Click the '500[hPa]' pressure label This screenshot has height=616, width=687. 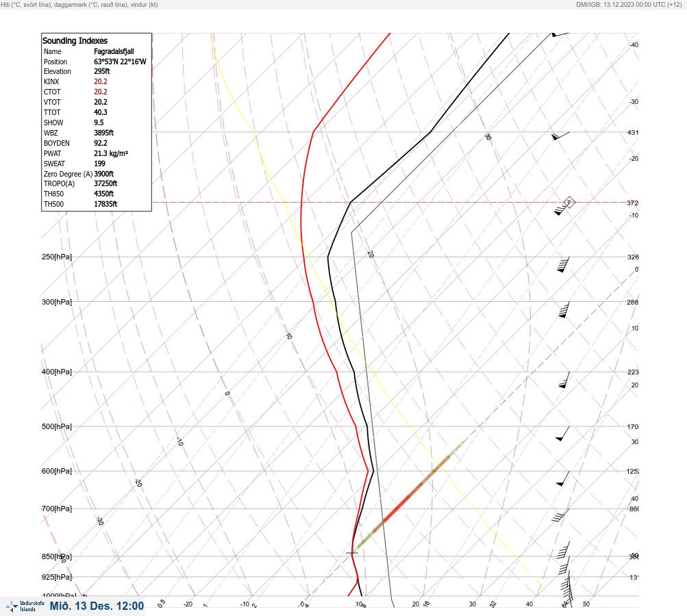coord(57,426)
